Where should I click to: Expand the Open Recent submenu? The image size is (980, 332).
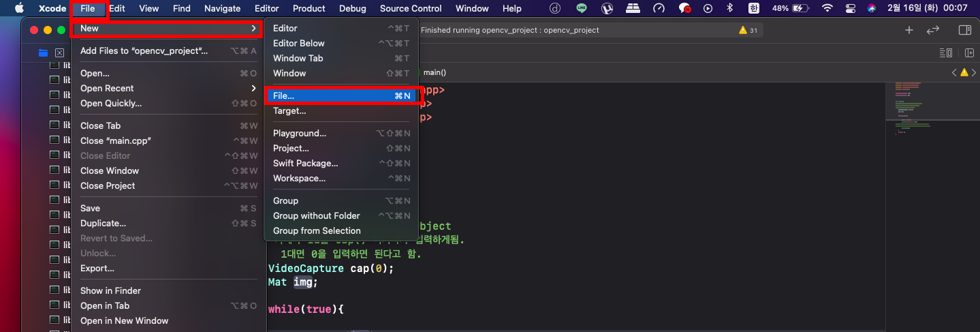168,88
